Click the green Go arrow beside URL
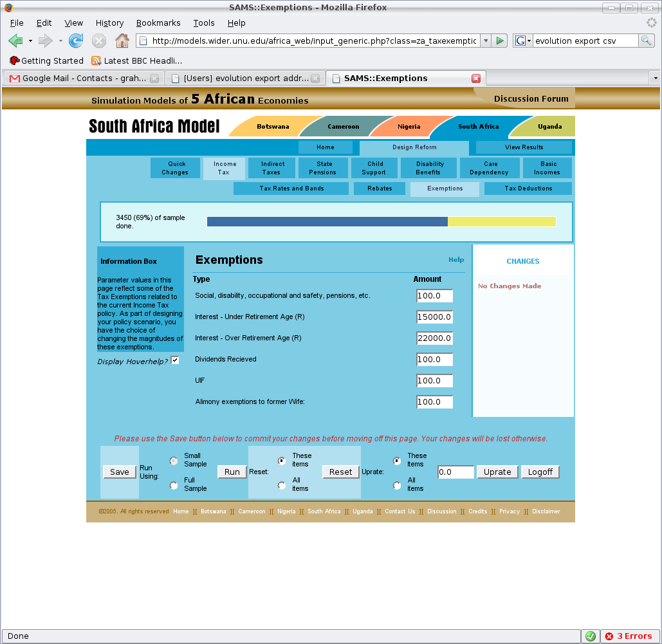 tap(500, 41)
